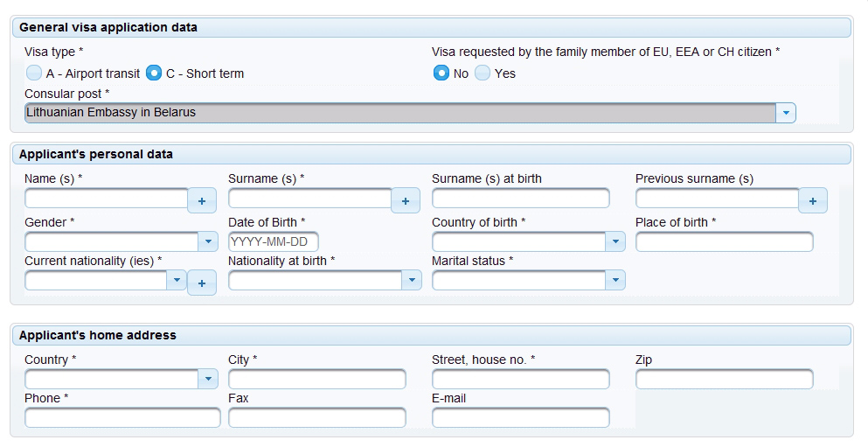Add another surname using plus icon
868x447 pixels.
click(x=406, y=200)
